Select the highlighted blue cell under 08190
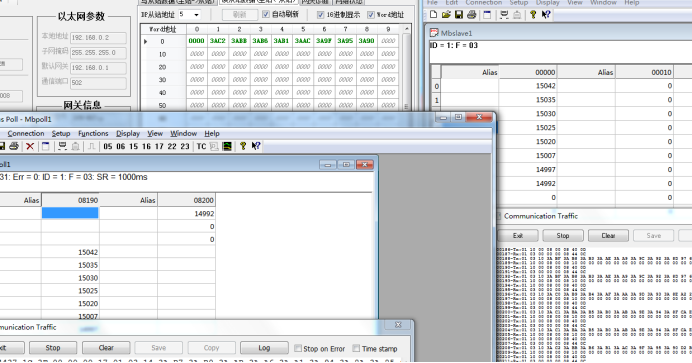This screenshot has height=363, width=692. pos(70,213)
